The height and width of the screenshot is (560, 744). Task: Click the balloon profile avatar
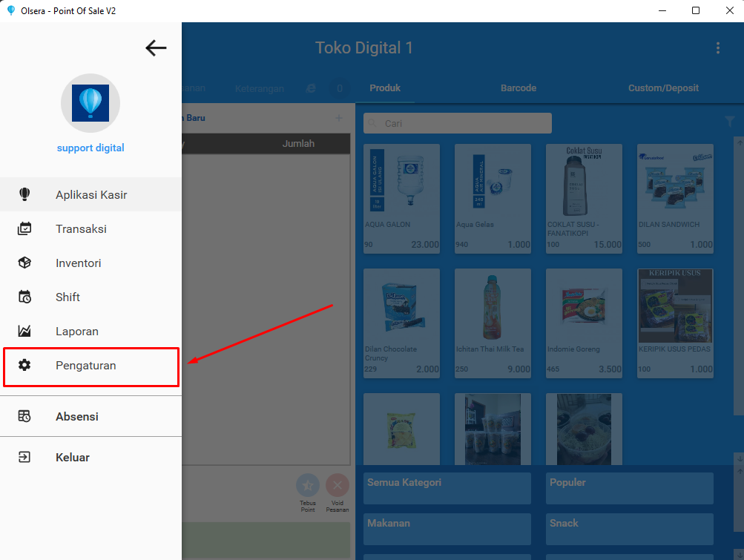(90, 103)
